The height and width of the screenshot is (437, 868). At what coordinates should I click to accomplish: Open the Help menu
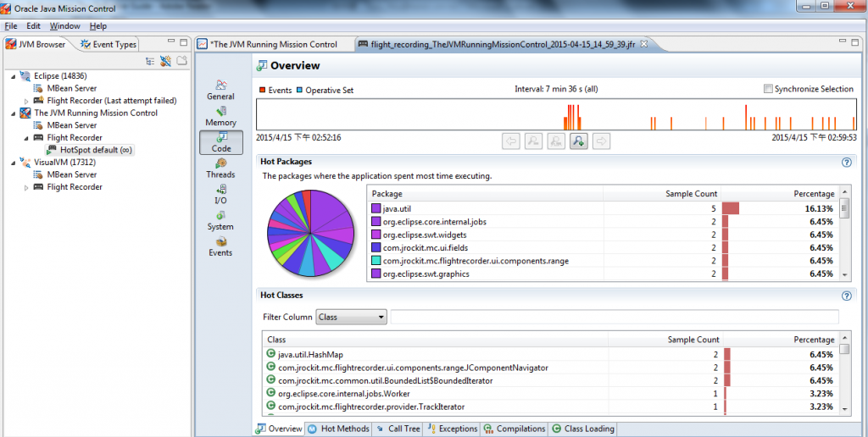(x=98, y=26)
